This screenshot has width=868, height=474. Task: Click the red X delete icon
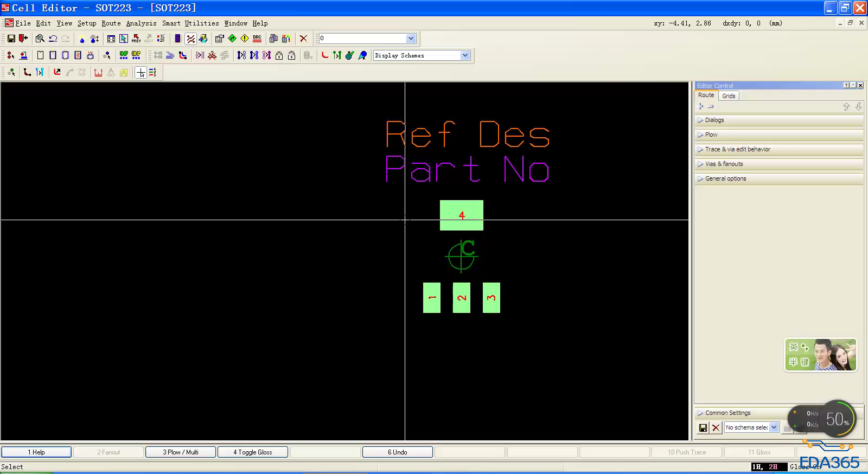[x=303, y=39]
